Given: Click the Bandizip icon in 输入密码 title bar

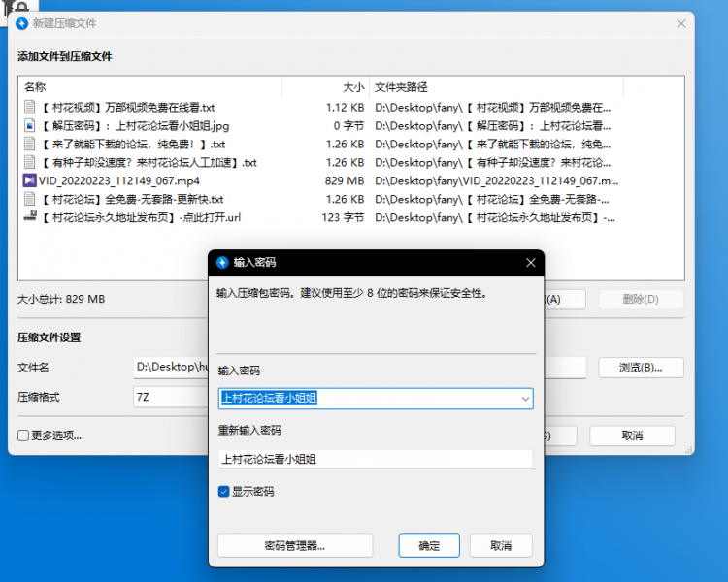Looking at the screenshot, I should (x=222, y=263).
